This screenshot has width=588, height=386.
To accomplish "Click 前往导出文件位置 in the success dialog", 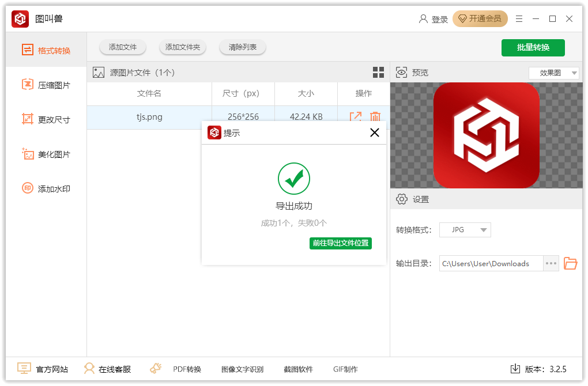I will 340,243.
